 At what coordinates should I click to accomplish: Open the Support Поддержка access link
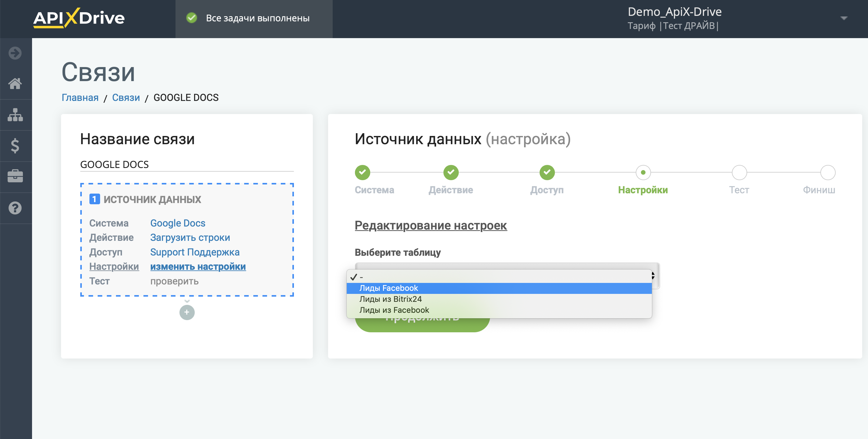point(195,252)
